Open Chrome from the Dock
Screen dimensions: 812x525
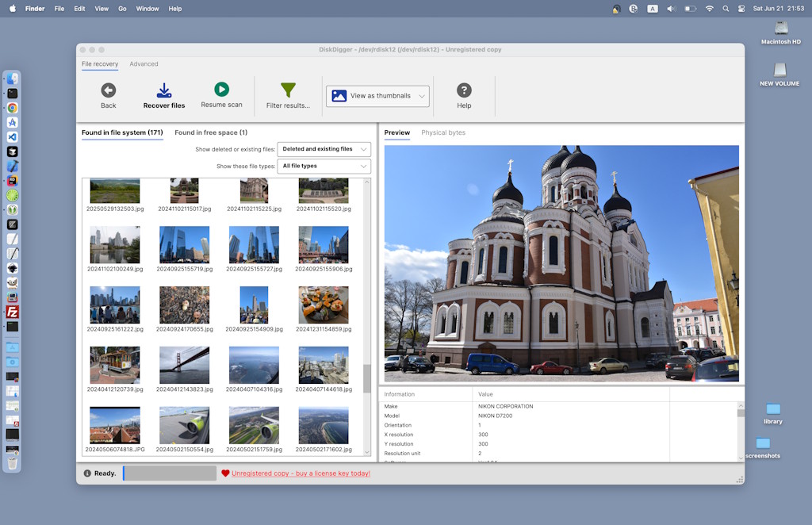13,108
